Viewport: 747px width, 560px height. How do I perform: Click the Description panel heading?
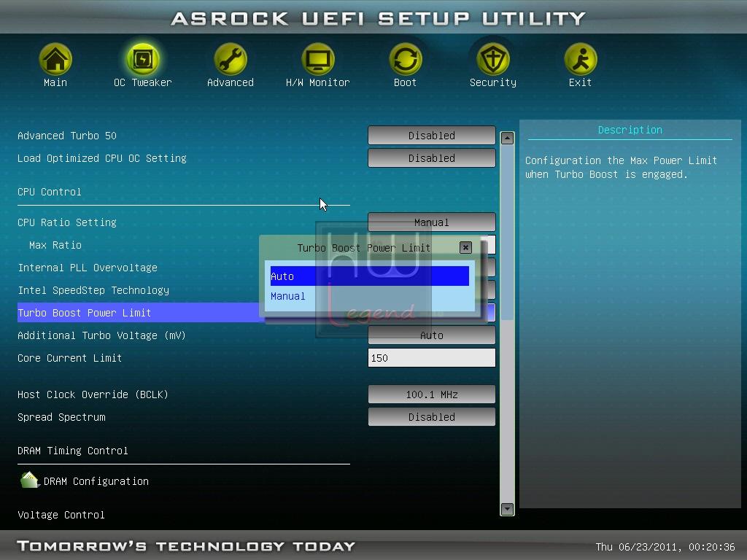(x=630, y=130)
